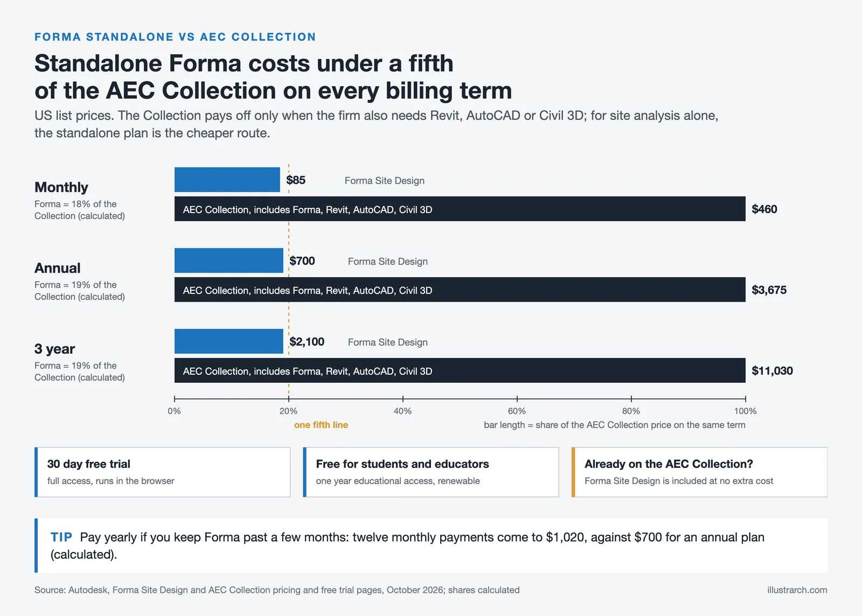Click the '60%' axis tick label
This screenshot has width=862, height=616.
tap(517, 411)
